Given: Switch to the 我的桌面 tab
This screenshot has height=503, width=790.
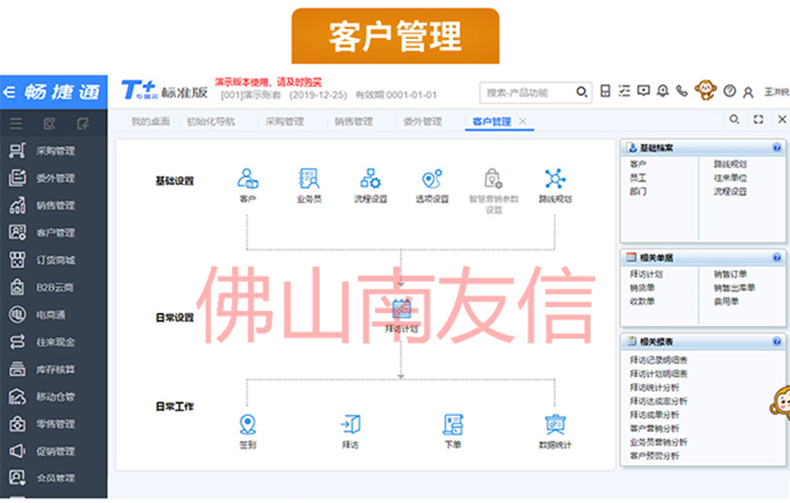Looking at the screenshot, I should (x=151, y=121).
